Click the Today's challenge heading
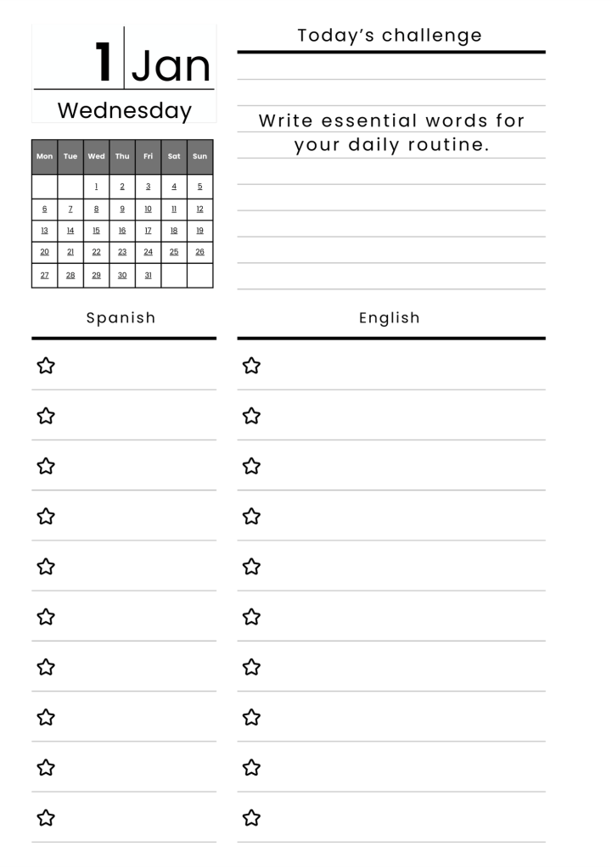Image resolution: width=612 pixels, height=868 pixels. coord(390,36)
